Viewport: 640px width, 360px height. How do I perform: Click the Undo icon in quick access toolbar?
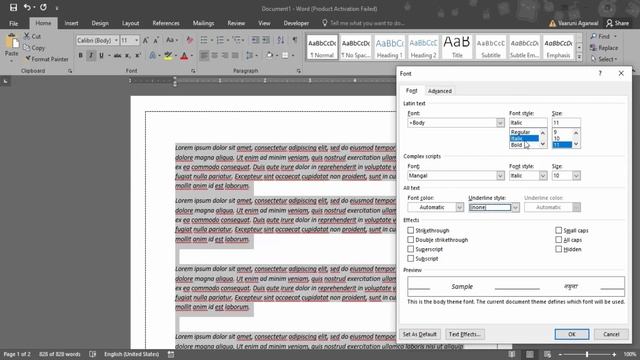coord(27,7)
